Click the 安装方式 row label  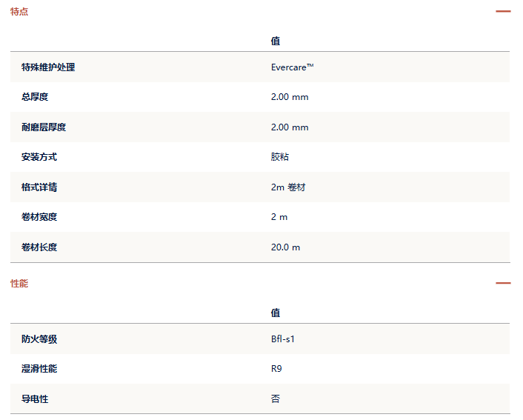tap(39, 157)
